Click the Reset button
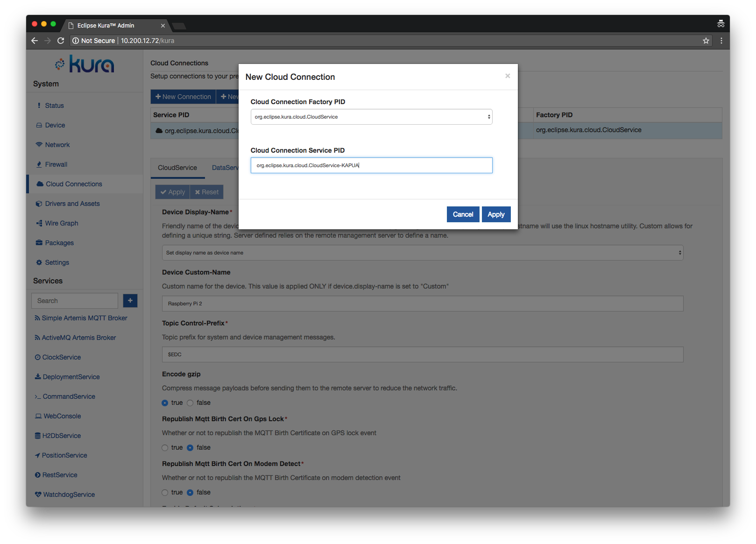This screenshot has height=544, width=756. (207, 192)
